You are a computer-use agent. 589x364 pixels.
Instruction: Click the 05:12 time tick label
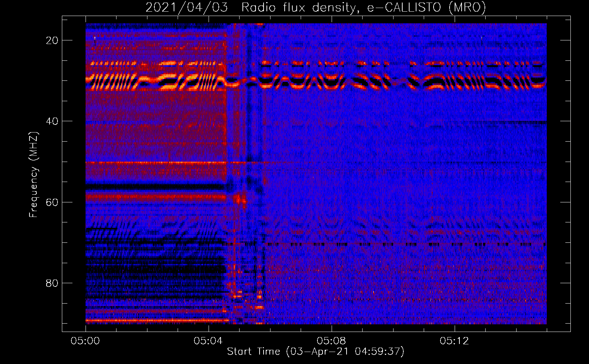tap(454, 341)
